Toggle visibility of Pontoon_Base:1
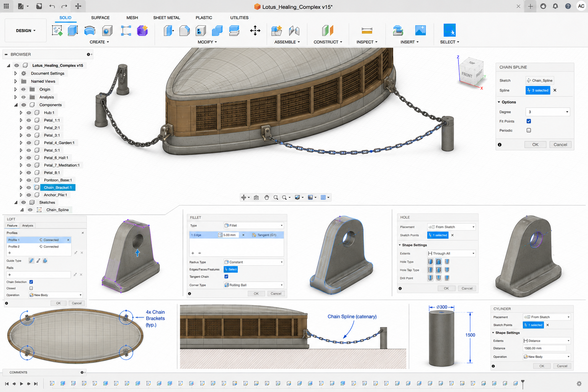588x392 pixels. (29, 180)
